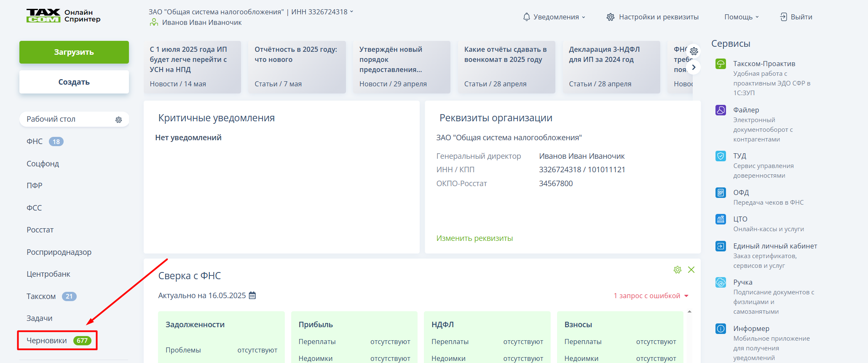This screenshot has width=868, height=363.
Task: Open the Росстат section
Action: point(40,230)
